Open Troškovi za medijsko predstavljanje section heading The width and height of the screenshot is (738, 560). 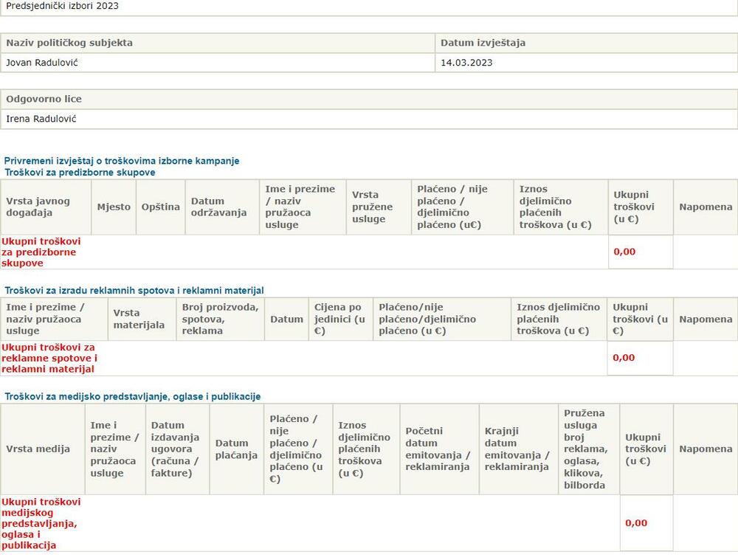[133, 397]
